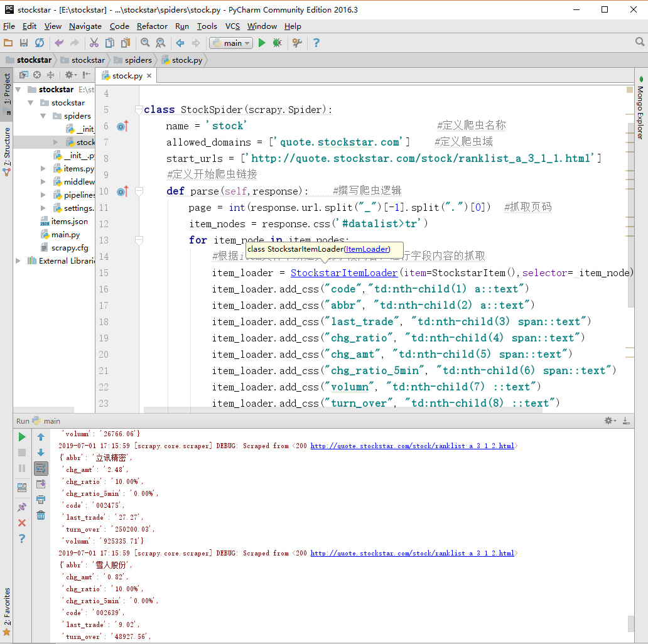This screenshot has width=648, height=644.
Task: Click the green Run button in main toolbar
Action: [x=262, y=43]
